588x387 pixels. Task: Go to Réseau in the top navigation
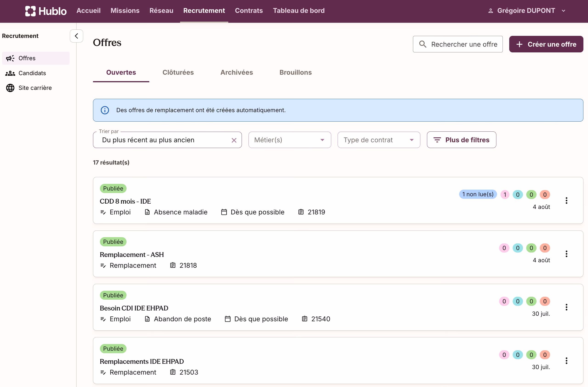point(161,11)
